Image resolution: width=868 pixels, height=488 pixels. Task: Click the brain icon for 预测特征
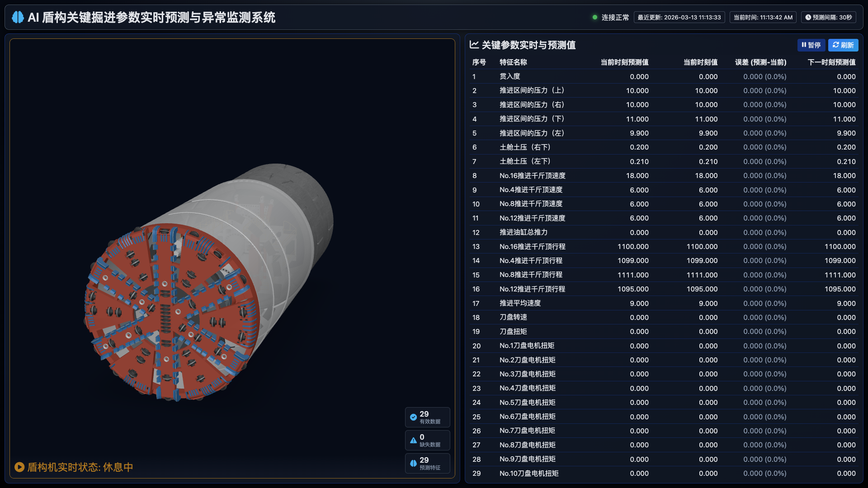point(413,463)
